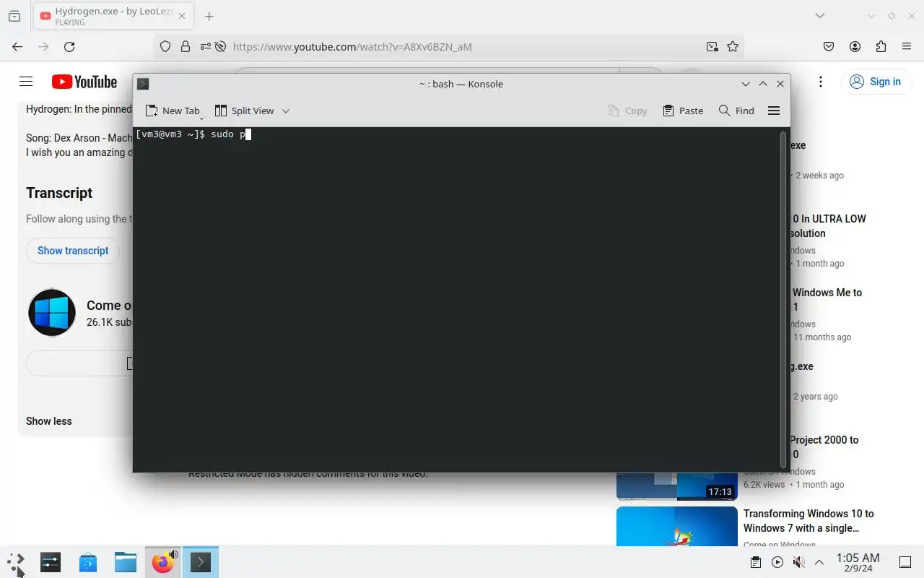Image resolution: width=924 pixels, height=578 pixels.
Task: List all tabs dropdown in Firefox
Action: [x=819, y=16]
